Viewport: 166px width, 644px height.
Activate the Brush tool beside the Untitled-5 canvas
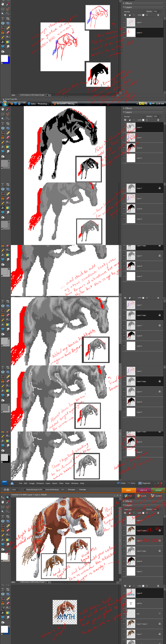(3, 535)
